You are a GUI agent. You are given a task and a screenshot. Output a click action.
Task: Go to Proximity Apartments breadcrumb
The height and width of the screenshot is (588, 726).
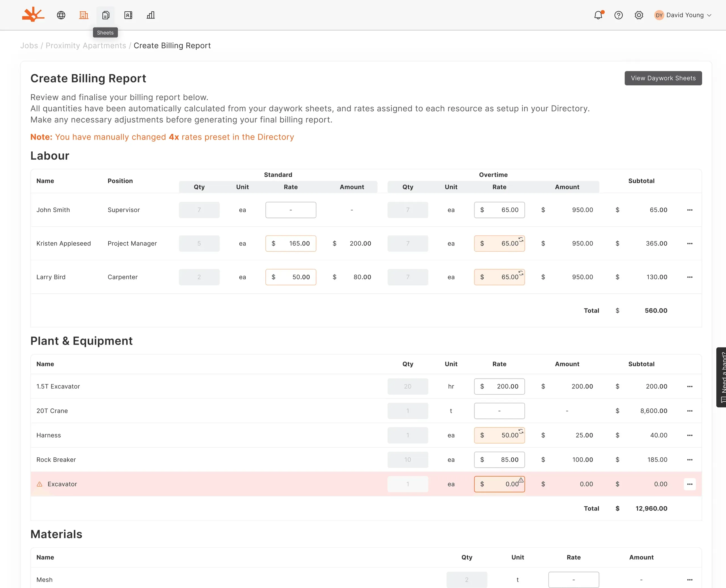(86, 45)
